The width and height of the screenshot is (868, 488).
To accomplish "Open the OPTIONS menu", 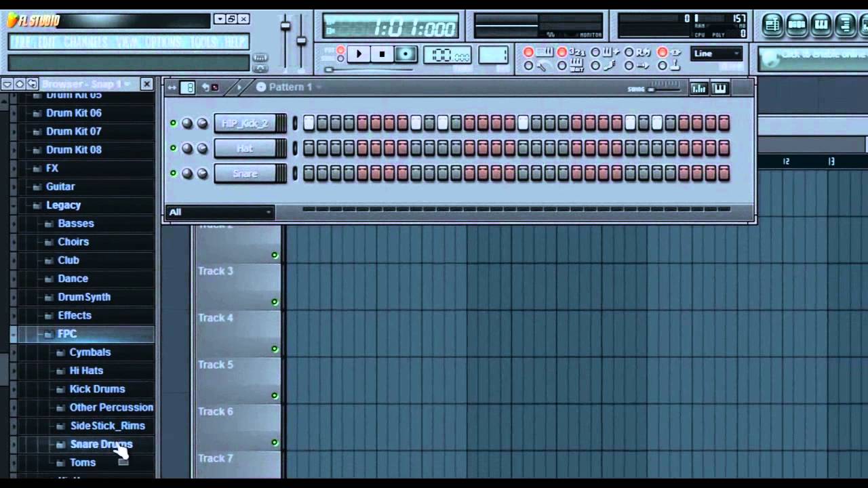I will (x=163, y=42).
